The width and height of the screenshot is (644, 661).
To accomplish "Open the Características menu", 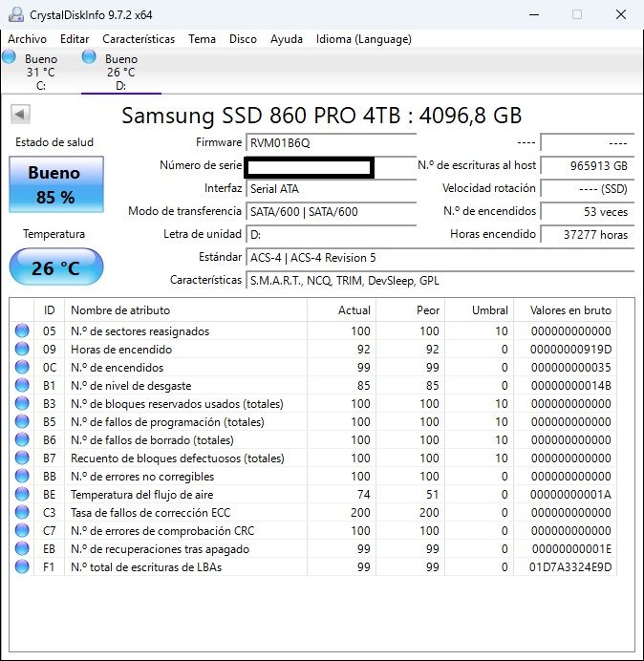I will tap(139, 39).
